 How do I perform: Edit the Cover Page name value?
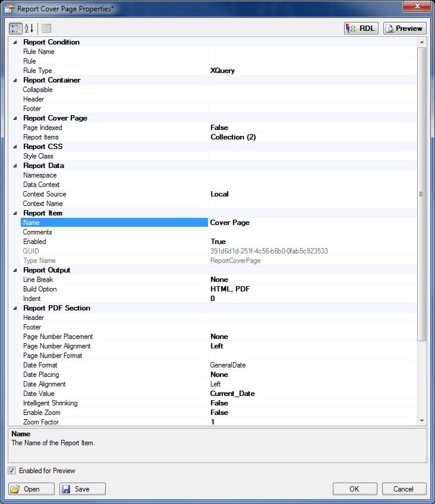click(x=312, y=223)
